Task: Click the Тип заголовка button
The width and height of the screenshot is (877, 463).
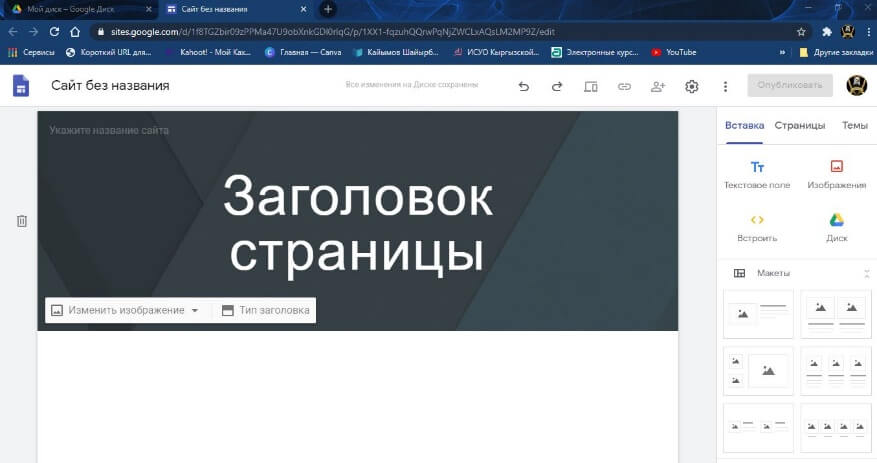Action: tap(265, 311)
